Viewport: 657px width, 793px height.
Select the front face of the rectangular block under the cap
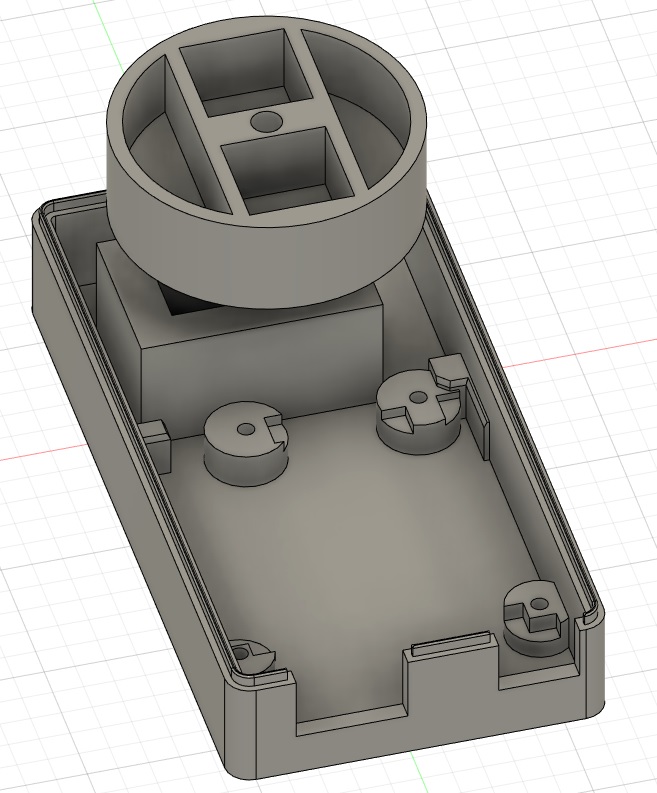[x=263, y=374]
